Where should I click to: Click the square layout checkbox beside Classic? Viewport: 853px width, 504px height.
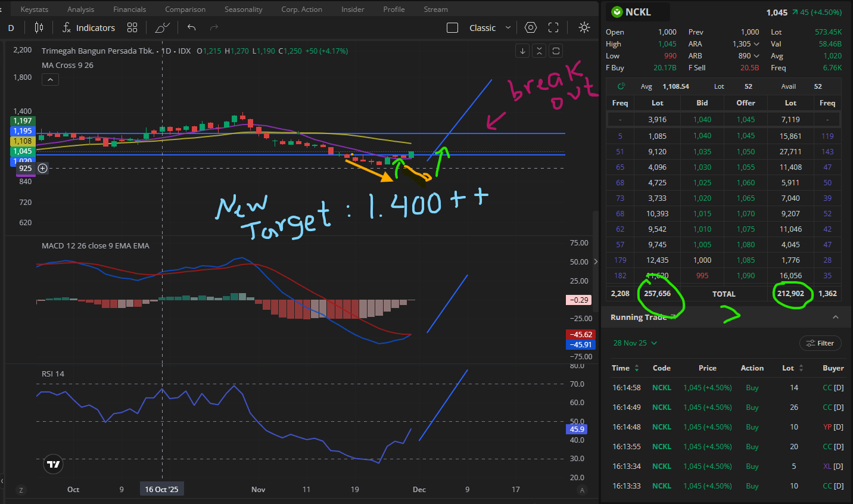tap(452, 28)
